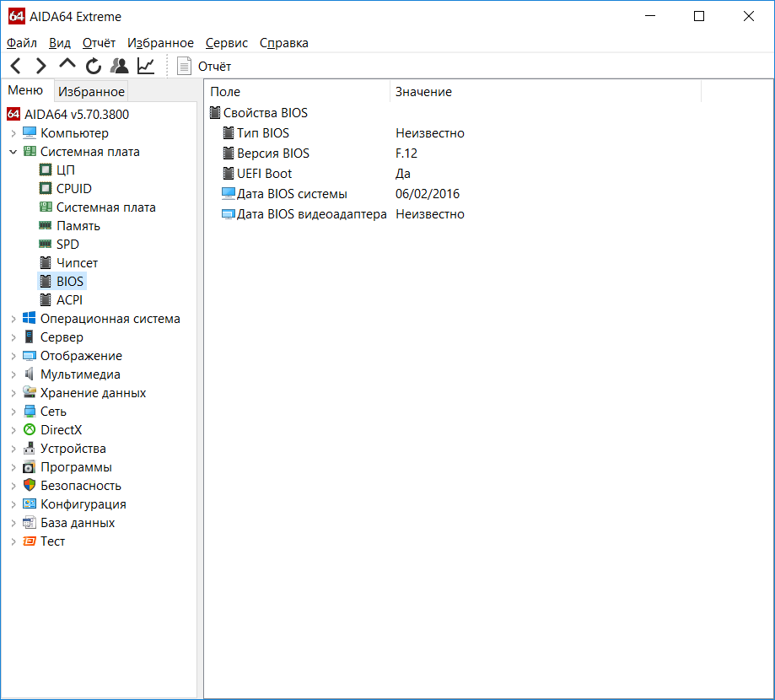Click the ЦП processor icon
The image size is (775, 700).
point(46,170)
